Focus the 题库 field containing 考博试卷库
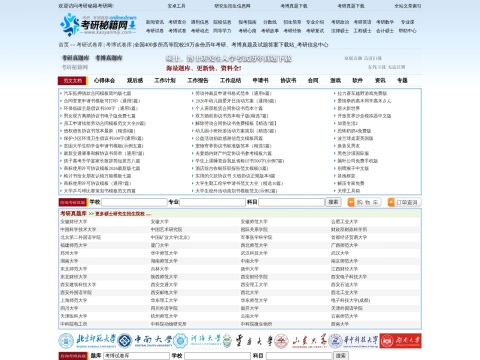The width and height of the screenshot is (480, 360). 136,356
